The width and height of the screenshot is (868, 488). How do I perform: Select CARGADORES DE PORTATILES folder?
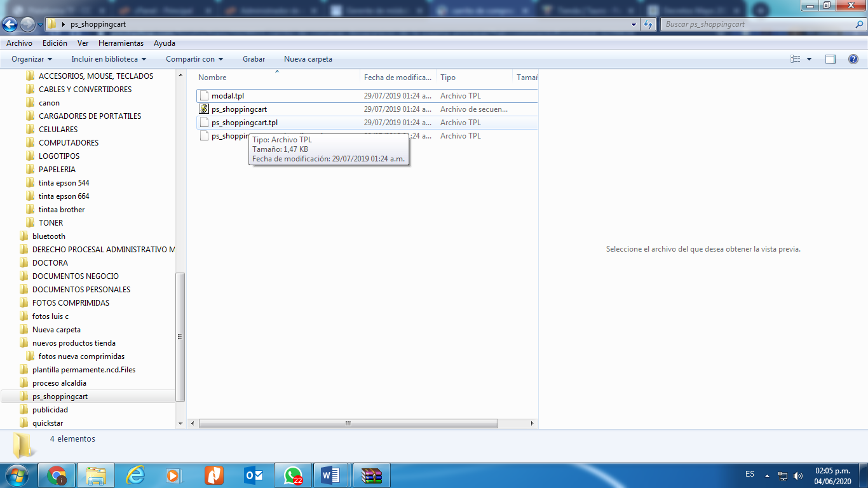click(90, 116)
